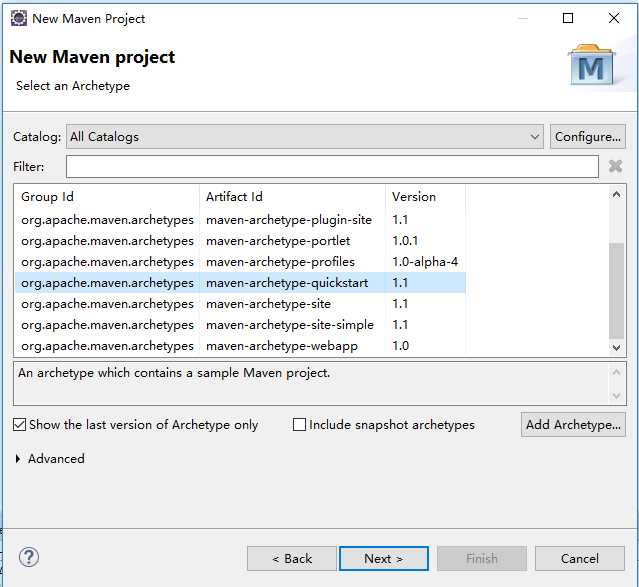The width and height of the screenshot is (639, 587).
Task: Click the Eclipse icon in title bar
Action: [x=19, y=18]
